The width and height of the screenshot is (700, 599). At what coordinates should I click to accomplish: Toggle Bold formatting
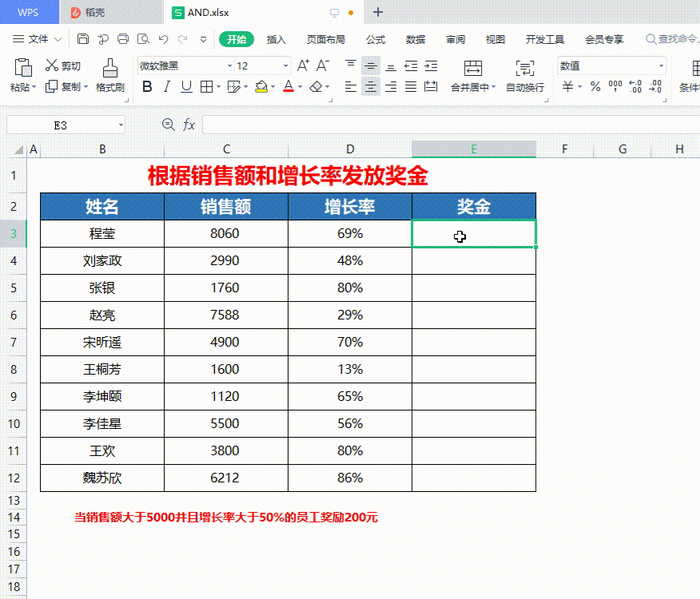coord(147,86)
